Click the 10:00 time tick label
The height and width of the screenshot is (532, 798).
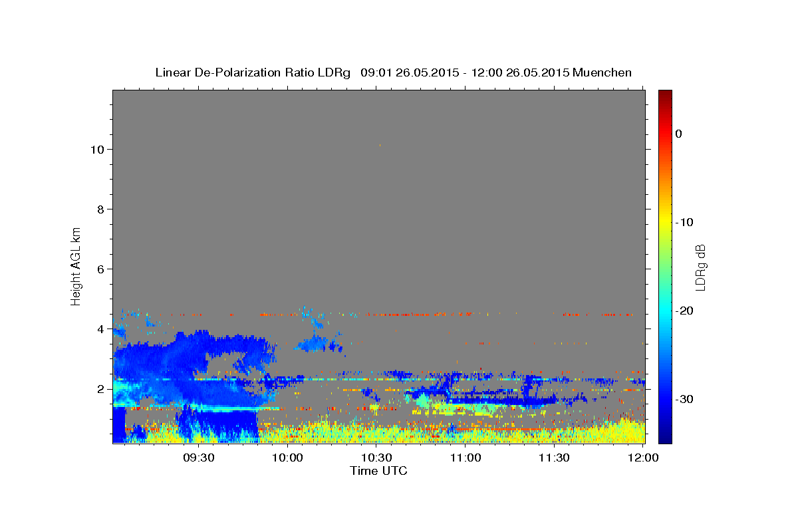coord(288,458)
